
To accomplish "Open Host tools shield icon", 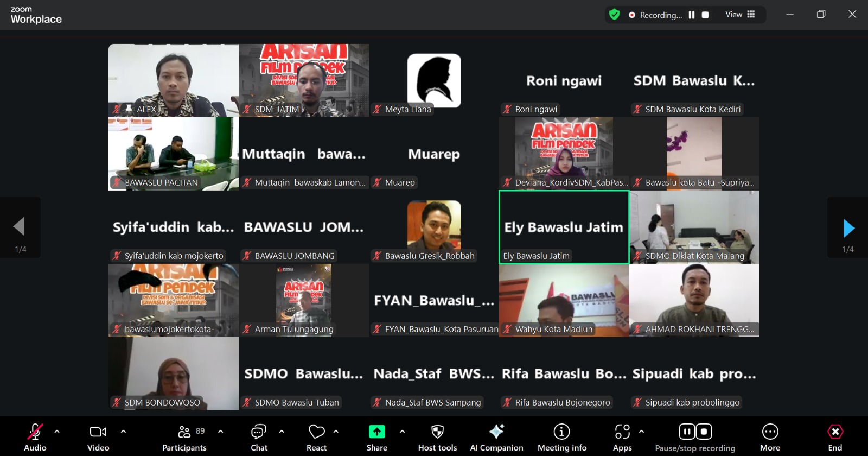I will click(437, 436).
